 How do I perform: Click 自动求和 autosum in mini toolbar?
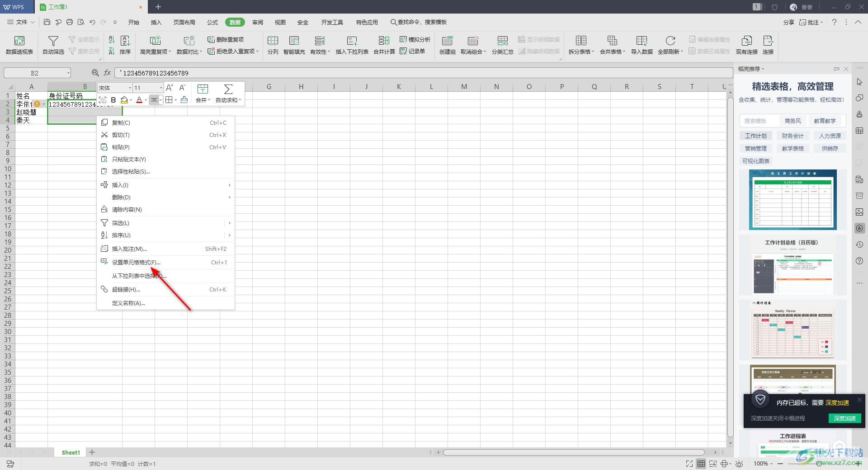tap(228, 94)
